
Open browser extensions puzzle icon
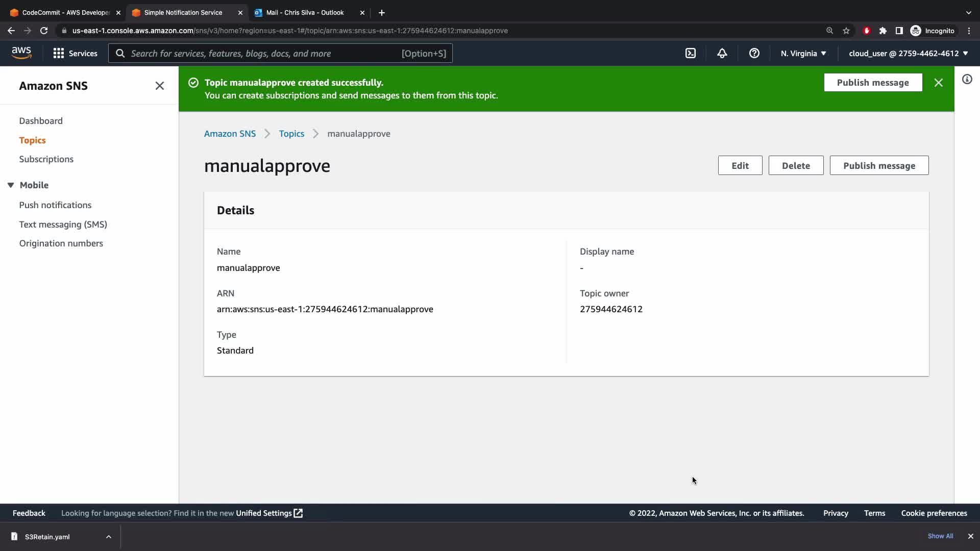click(x=883, y=31)
